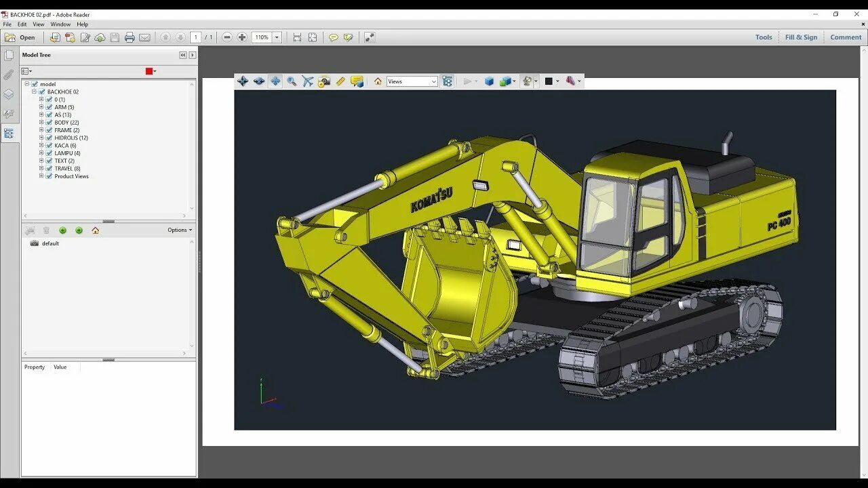Click the sticky note comment icon

point(333,37)
